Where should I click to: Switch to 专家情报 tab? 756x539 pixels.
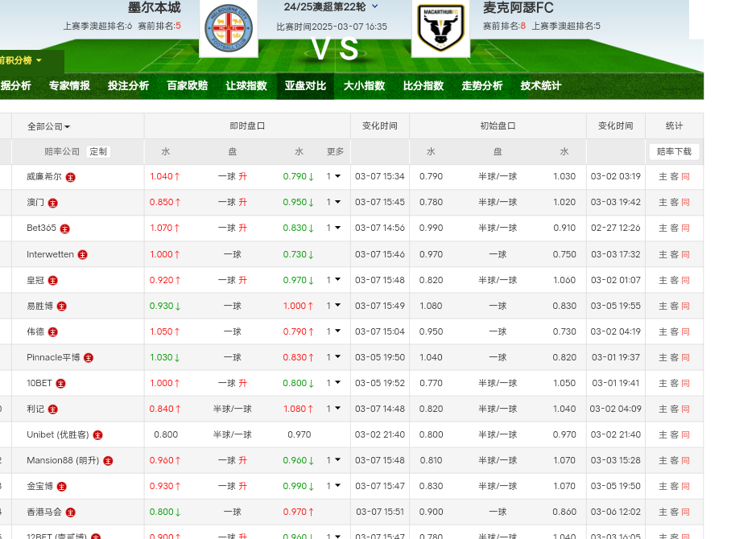(69, 86)
